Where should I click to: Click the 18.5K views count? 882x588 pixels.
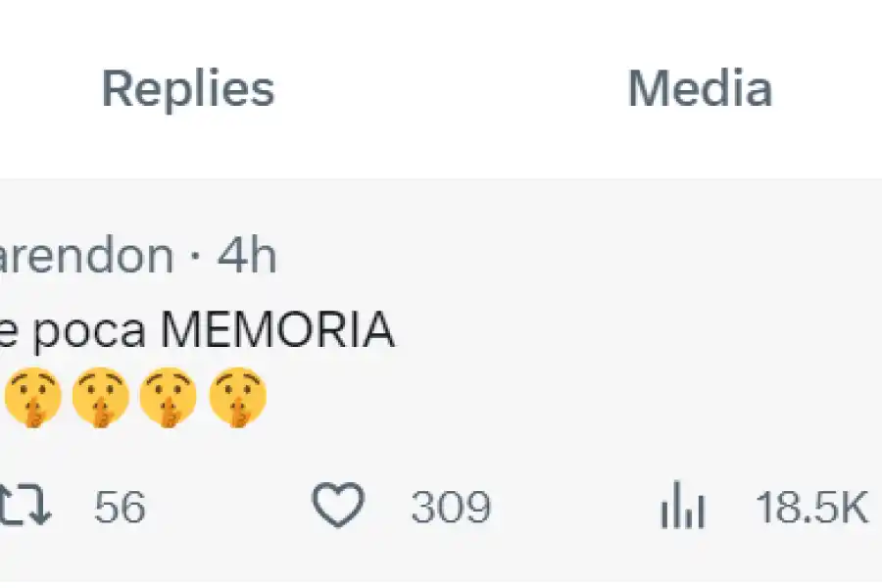coord(811,508)
